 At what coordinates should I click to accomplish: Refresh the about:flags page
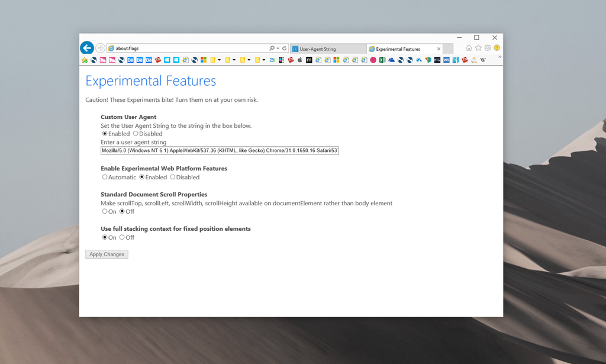tap(285, 49)
